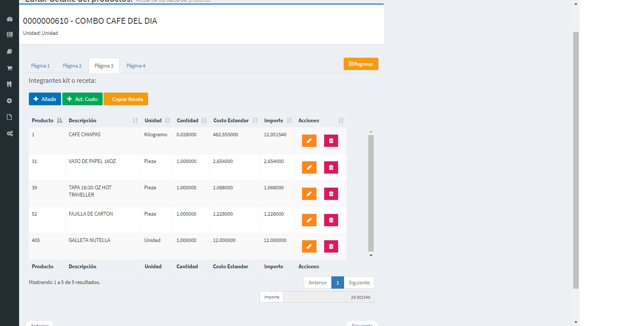This screenshot has width=644, height=326.
Task: Edit the CAFE CHIAPAS row
Action: pos(309,141)
